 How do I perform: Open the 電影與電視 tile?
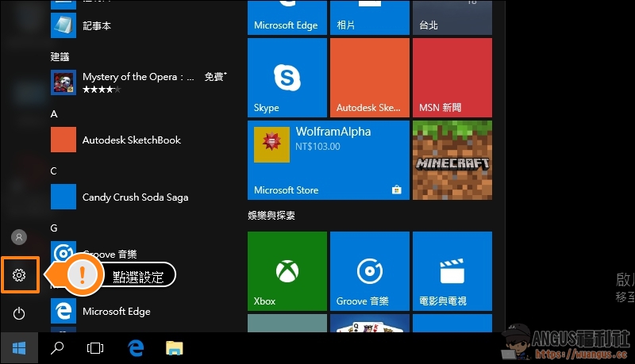[x=452, y=271]
